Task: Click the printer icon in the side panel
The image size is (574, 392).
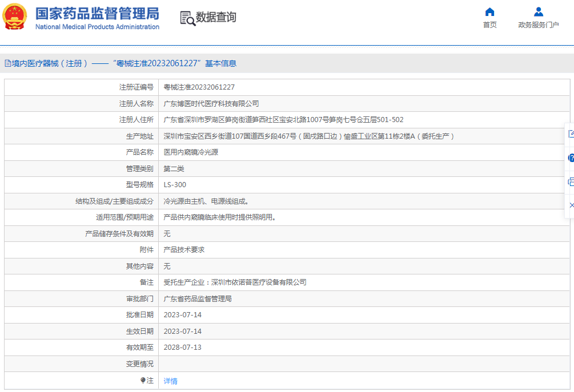Action: click(x=571, y=181)
